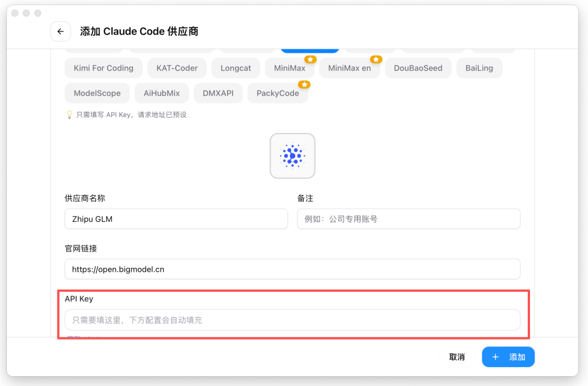The height and width of the screenshot is (386, 588).
Task: Pick the Longcat provider preset
Action: [x=235, y=68]
